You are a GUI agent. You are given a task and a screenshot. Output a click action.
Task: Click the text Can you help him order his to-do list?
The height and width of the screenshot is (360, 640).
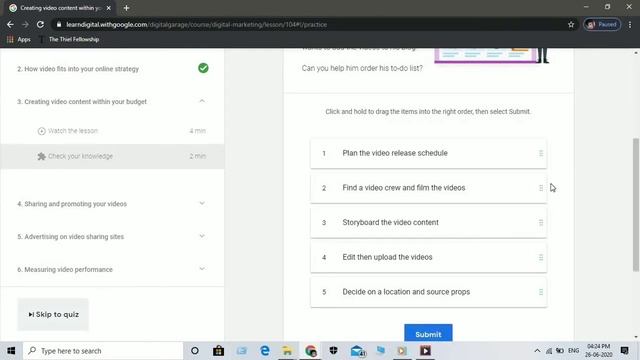tap(362, 68)
